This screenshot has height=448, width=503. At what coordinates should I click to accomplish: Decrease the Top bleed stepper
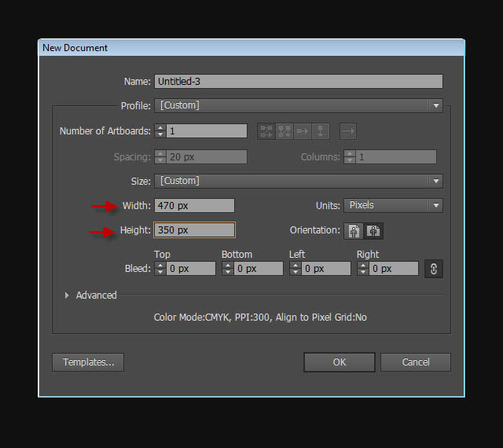tap(160, 272)
